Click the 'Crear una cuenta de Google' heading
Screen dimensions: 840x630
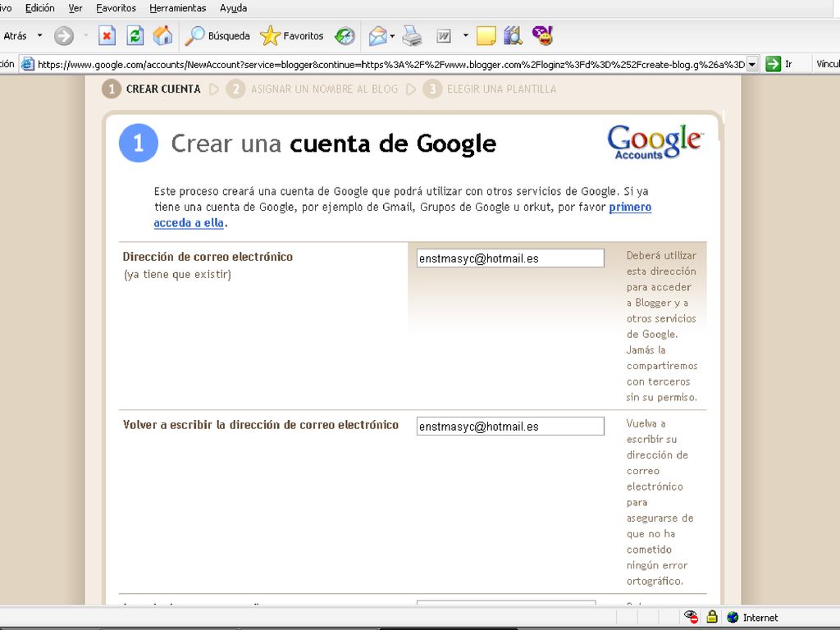point(333,144)
